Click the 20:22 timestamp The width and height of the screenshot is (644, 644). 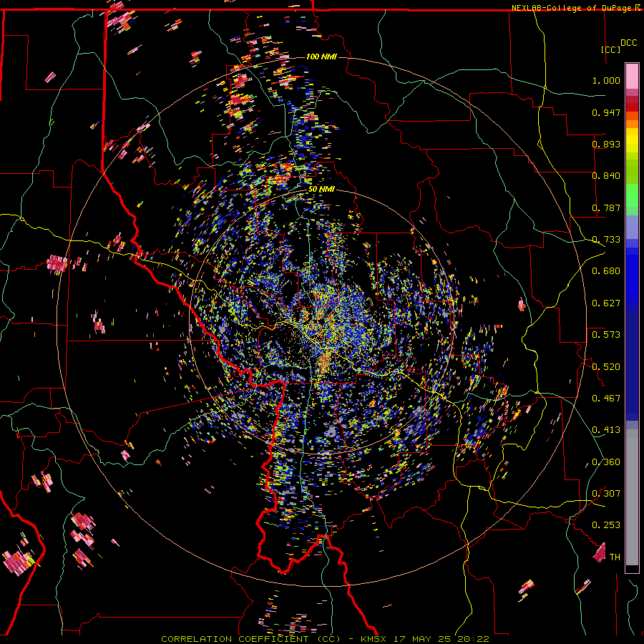coord(473,639)
